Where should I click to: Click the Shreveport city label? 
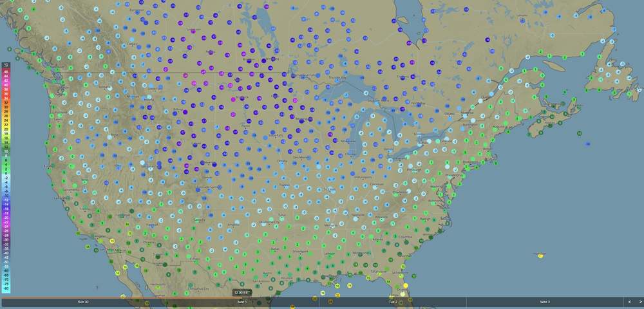click(300, 251)
